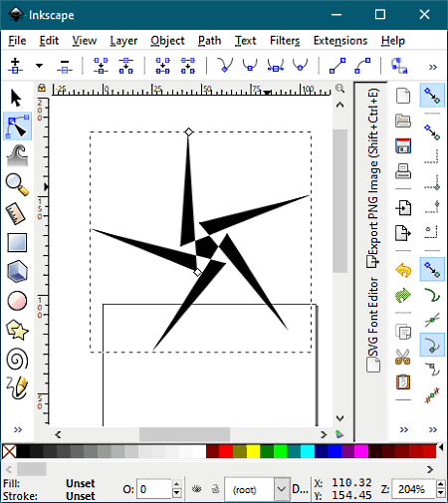Click Break path at selected nodes
448x503 pixels.
tap(126, 66)
